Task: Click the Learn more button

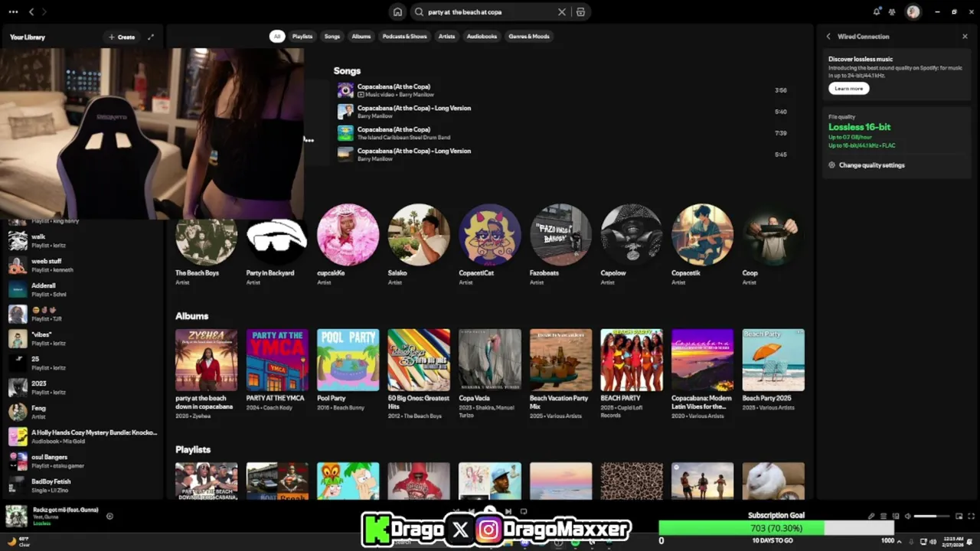Action: pos(848,88)
